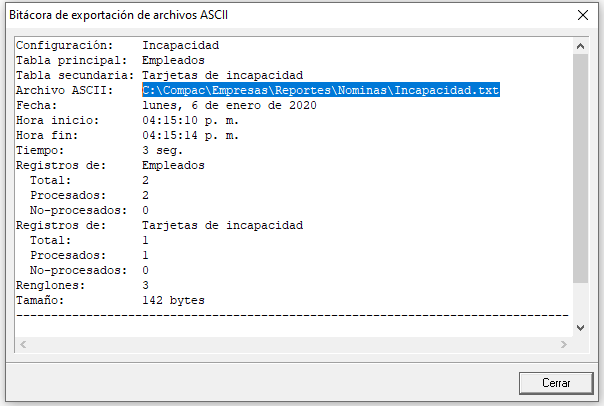604x406 pixels.
Task: Click the 'Tiempo: 3 seg.' line
Action: [x=100, y=150]
